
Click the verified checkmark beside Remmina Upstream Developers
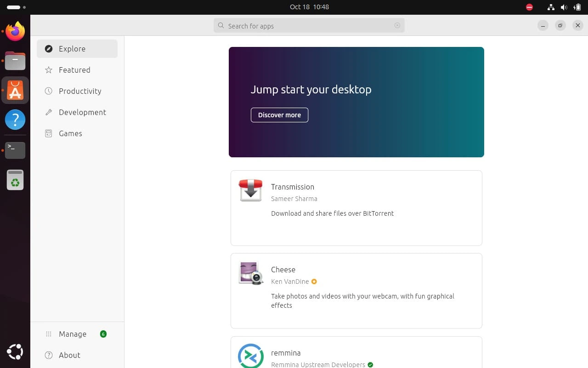pyautogui.click(x=370, y=365)
